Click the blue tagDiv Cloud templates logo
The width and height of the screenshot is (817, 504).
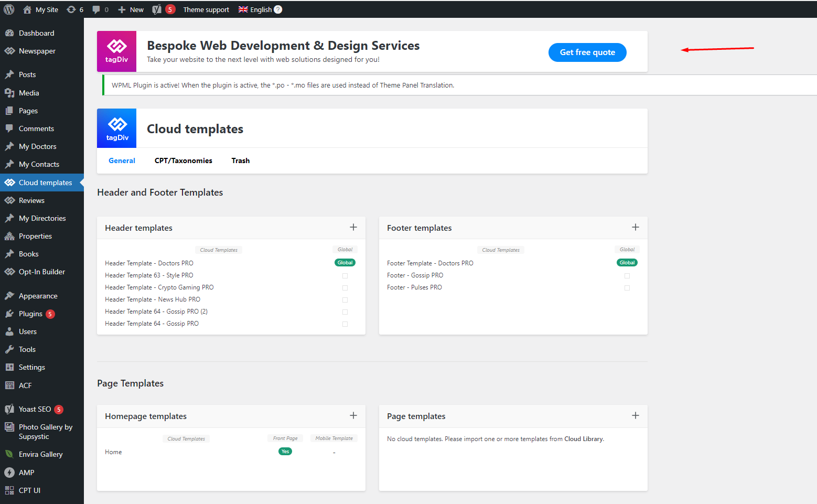click(x=116, y=128)
